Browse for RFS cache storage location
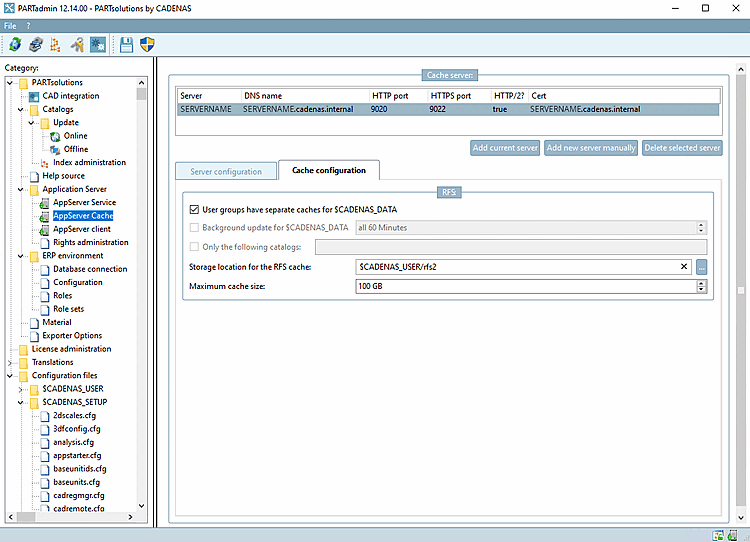 [x=702, y=267]
